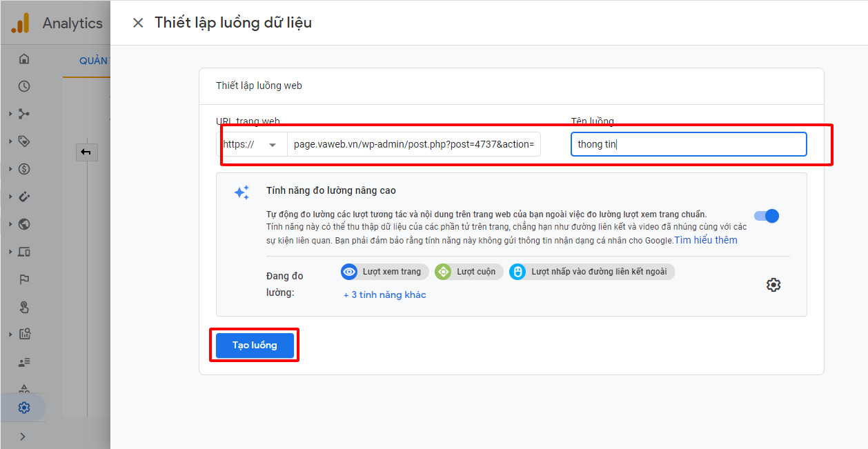Image resolution: width=868 pixels, height=449 pixels.
Task: Expand the Tech devices section arrow
Action: coord(10,252)
